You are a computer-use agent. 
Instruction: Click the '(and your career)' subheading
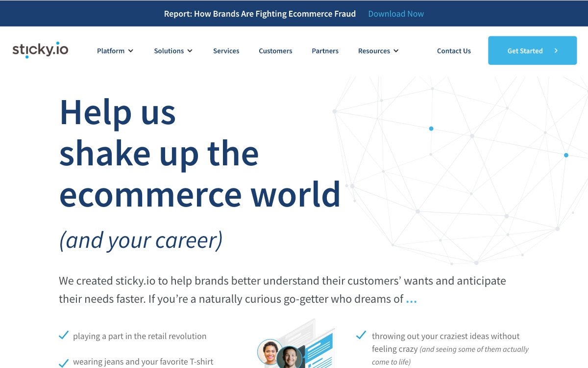[x=141, y=240]
